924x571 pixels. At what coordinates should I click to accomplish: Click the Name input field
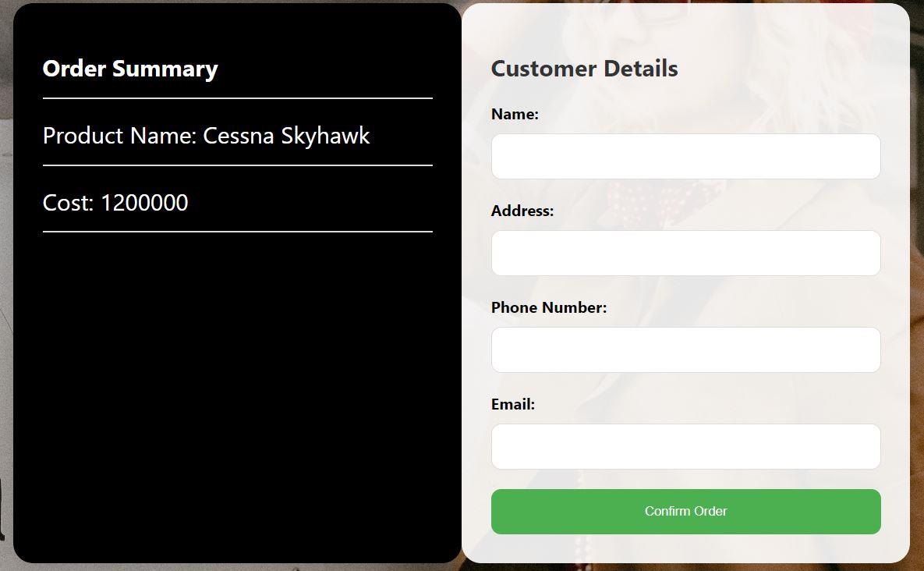pyautogui.click(x=686, y=156)
